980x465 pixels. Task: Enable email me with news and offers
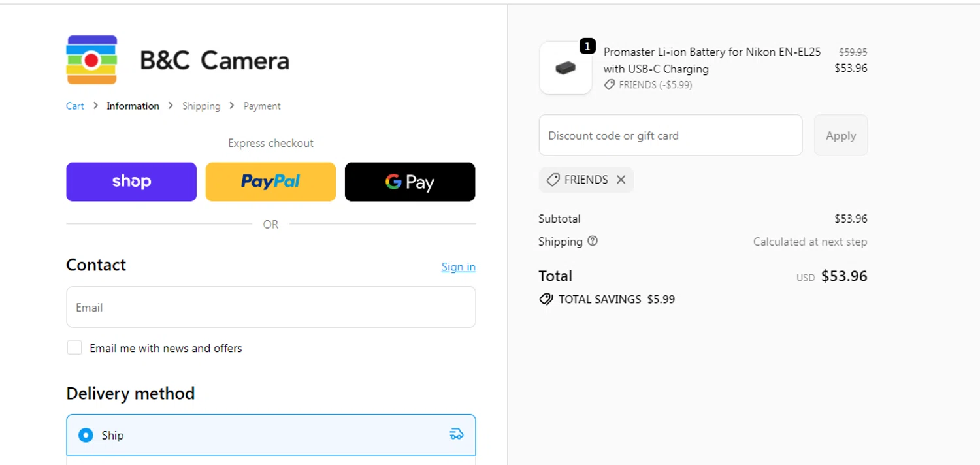[74, 347]
